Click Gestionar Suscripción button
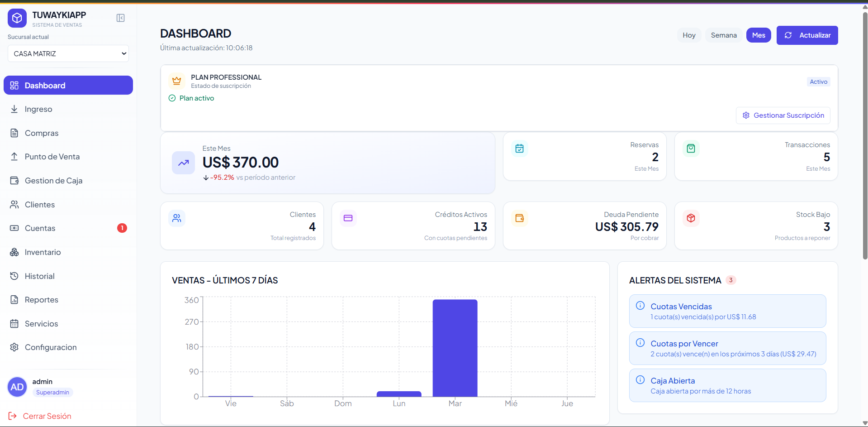 tap(783, 115)
